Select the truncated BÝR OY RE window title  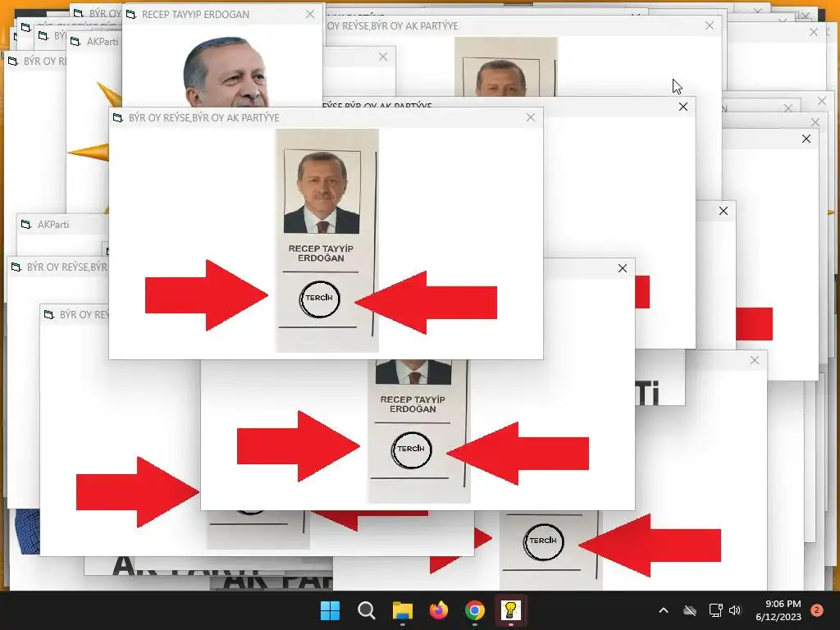[x=84, y=314]
